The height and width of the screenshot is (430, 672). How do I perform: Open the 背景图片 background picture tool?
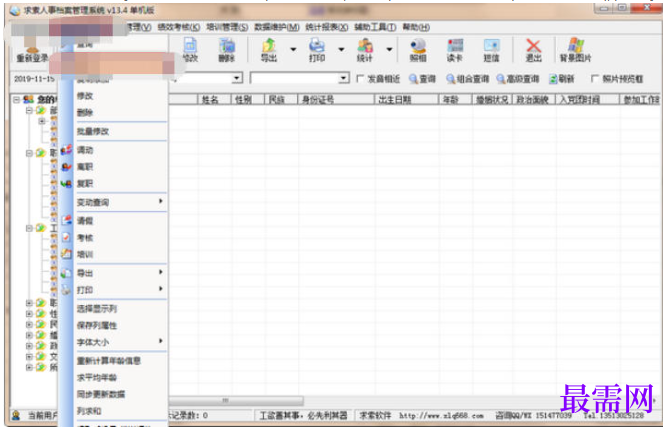coord(576,50)
